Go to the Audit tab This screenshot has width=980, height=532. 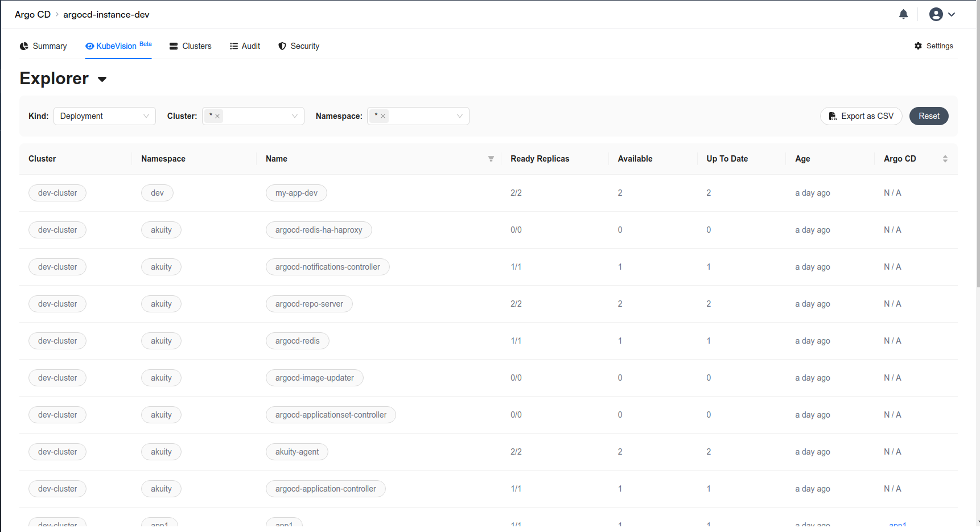[x=245, y=46]
